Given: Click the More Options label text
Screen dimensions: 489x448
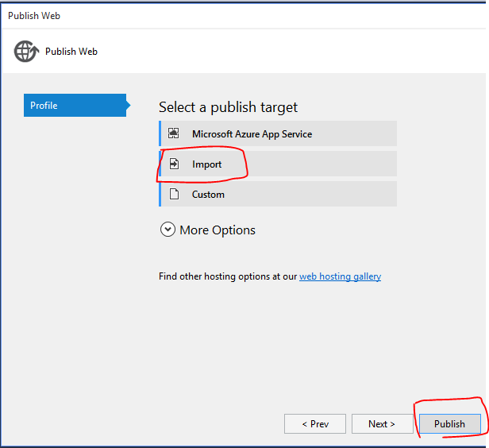Looking at the screenshot, I should coord(218,230).
